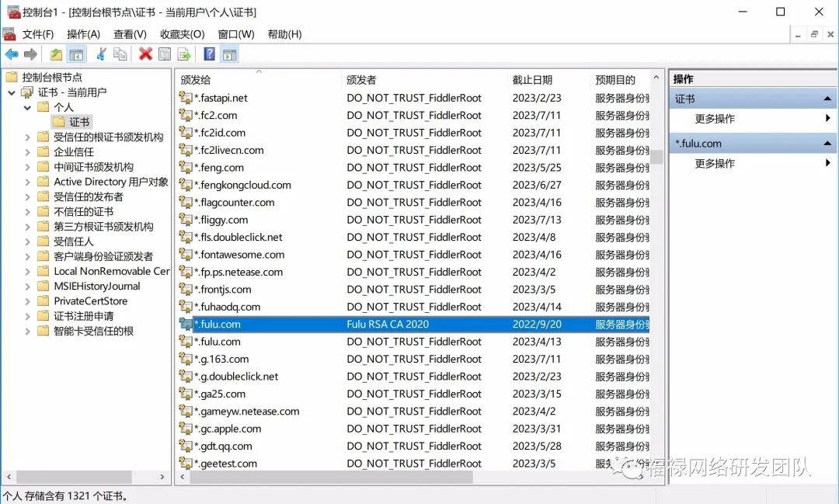Viewport: 839px width, 504px height.
Task: Click the console icon left of the 文件 menu
Action: [x=9, y=34]
